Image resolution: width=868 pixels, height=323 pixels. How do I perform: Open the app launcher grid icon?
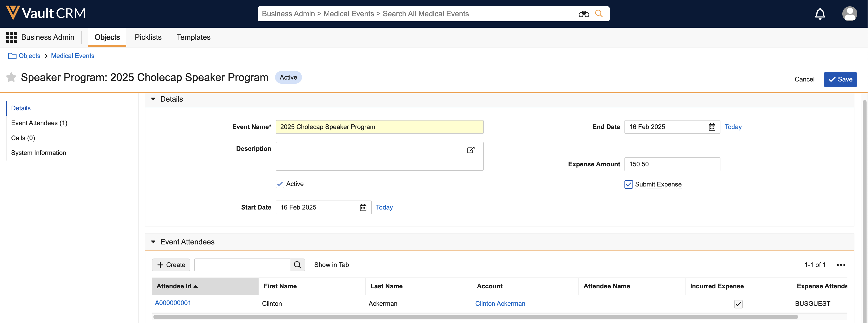(11, 37)
